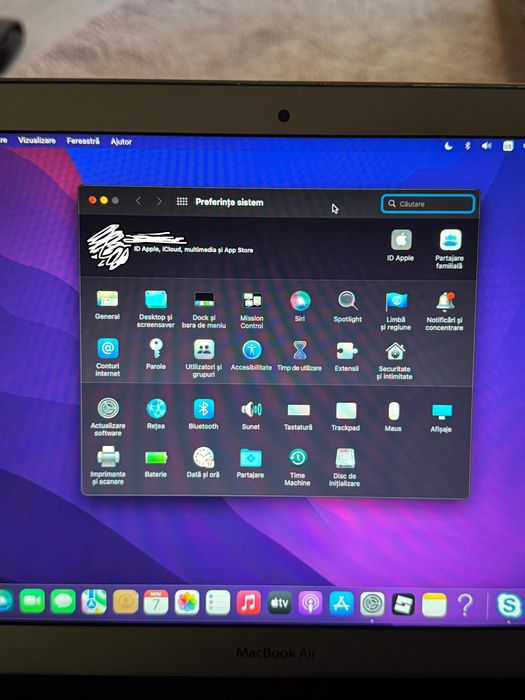Viewport: 525px width, 700px height.
Task: Open Calendar from the Dock
Action: (156, 602)
